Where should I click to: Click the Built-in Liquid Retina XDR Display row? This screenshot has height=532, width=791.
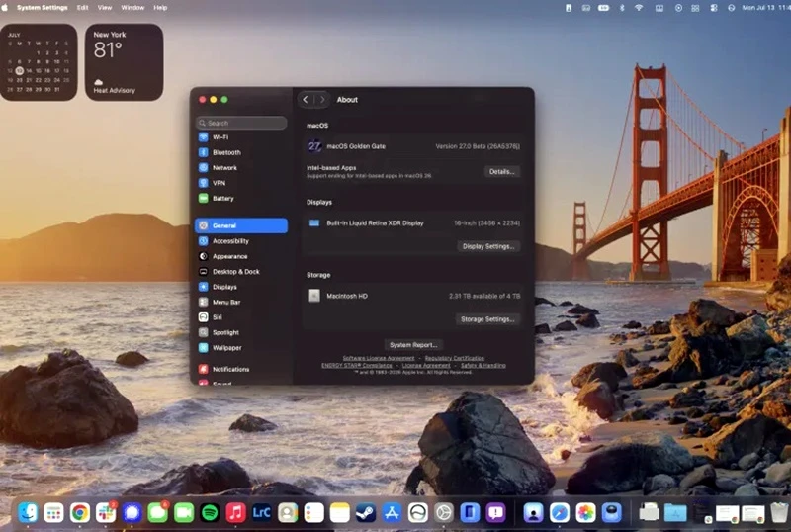click(x=413, y=223)
